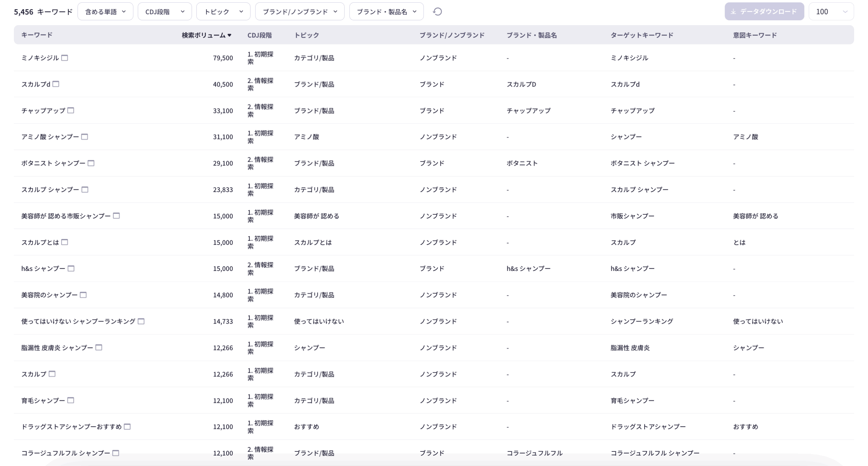
Task: Open the 含める単語 filter dropdown
Action: click(x=105, y=12)
